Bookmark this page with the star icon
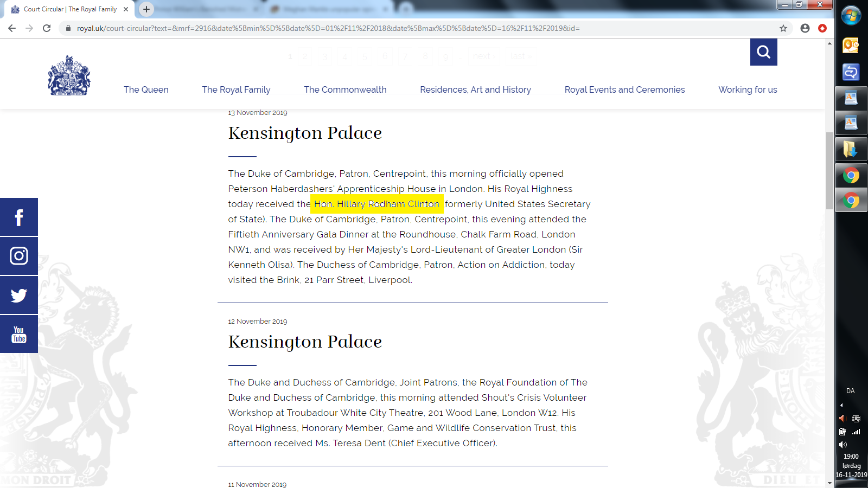Viewport: 868px width, 488px height. click(x=783, y=28)
